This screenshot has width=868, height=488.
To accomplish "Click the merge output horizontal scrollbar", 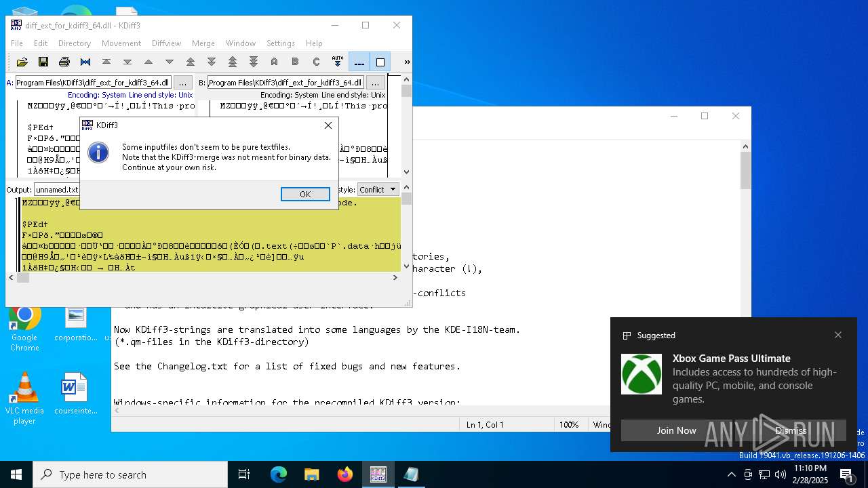I will click(203, 277).
